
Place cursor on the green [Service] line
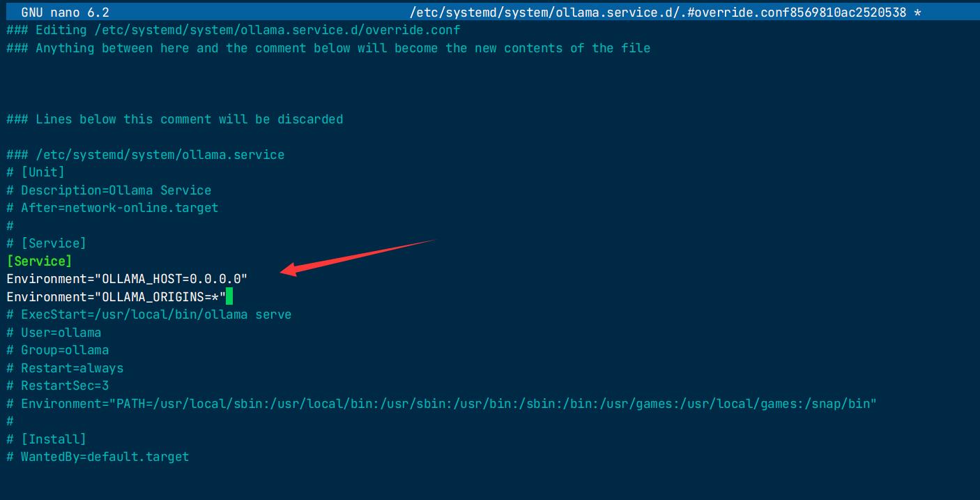(x=39, y=262)
